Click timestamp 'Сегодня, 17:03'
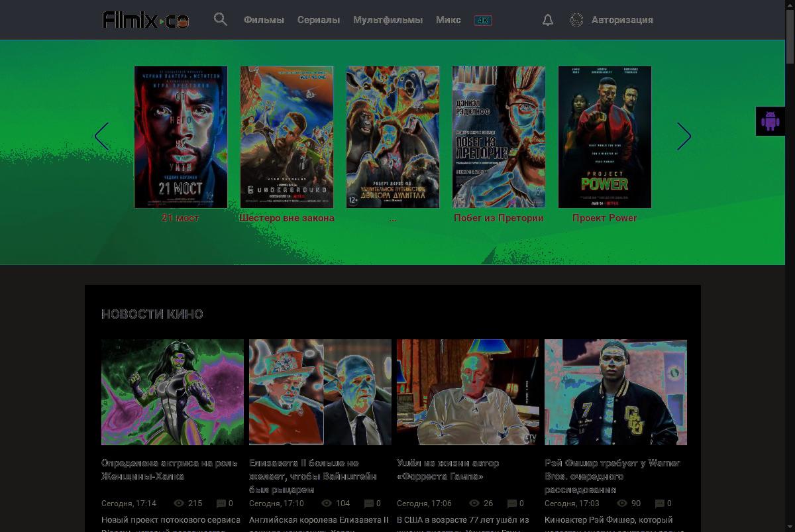The image size is (795, 532). (x=572, y=504)
